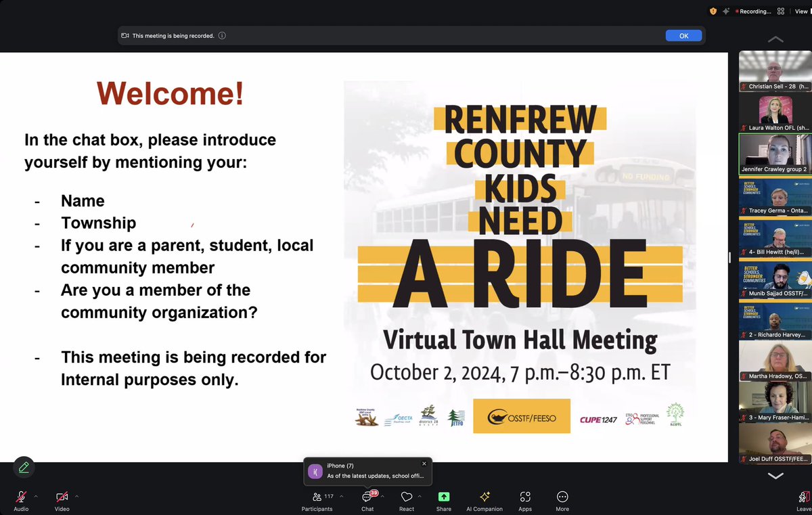This screenshot has height=515, width=812.
Task: Select Tracey Germa's video thumbnail
Action: pyautogui.click(x=775, y=196)
